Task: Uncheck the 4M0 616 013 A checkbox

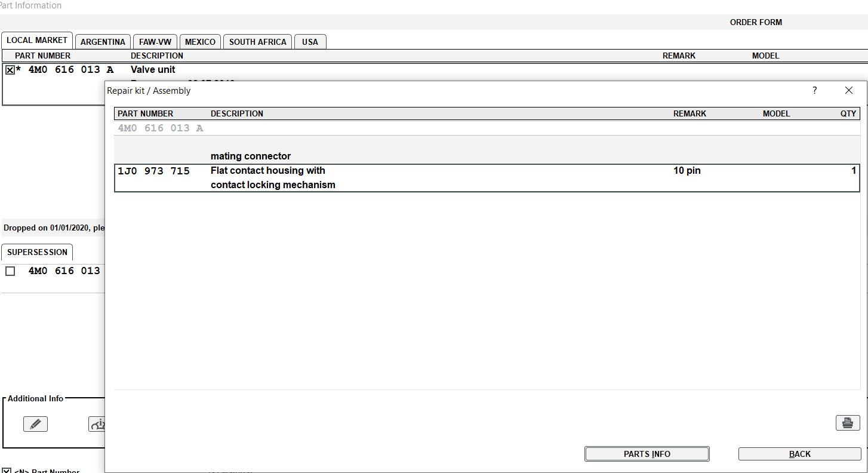Action: pyautogui.click(x=10, y=70)
